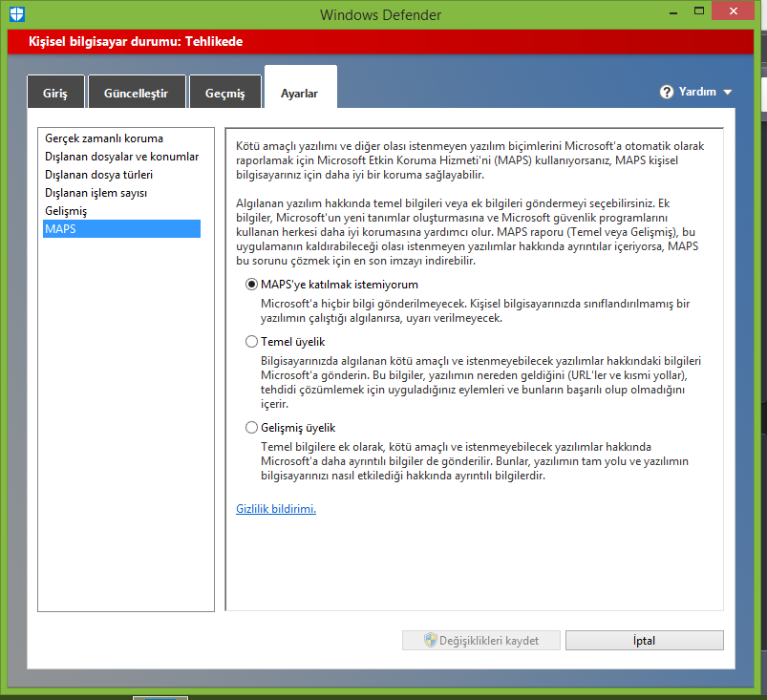Choose the Gelişmiş üyelik radio option
Screen dimensions: 767x700
(x=251, y=428)
